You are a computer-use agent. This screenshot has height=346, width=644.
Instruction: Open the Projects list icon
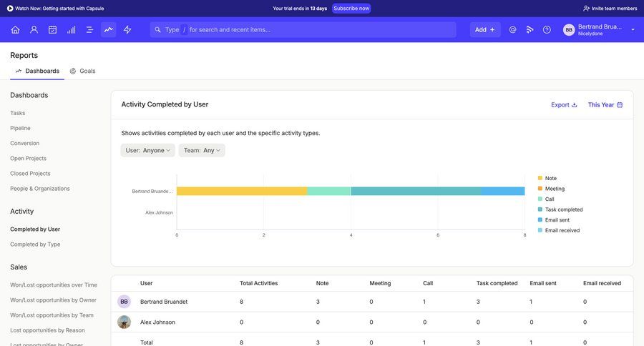pyautogui.click(x=89, y=30)
